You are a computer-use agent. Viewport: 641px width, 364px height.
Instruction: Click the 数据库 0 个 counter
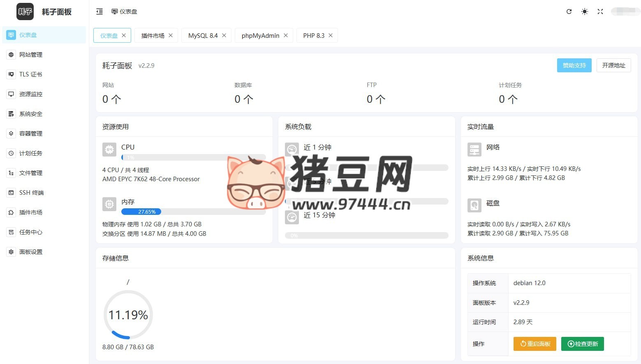tap(244, 93)
